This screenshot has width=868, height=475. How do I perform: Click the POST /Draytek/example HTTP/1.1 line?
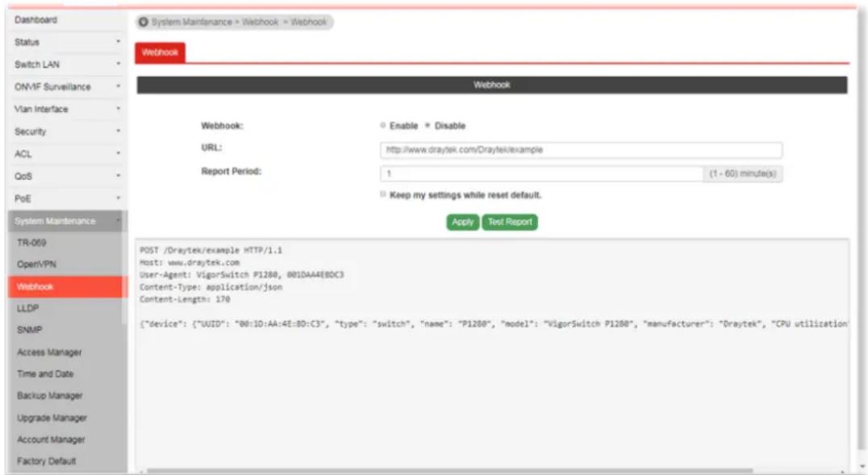point(211,250)
